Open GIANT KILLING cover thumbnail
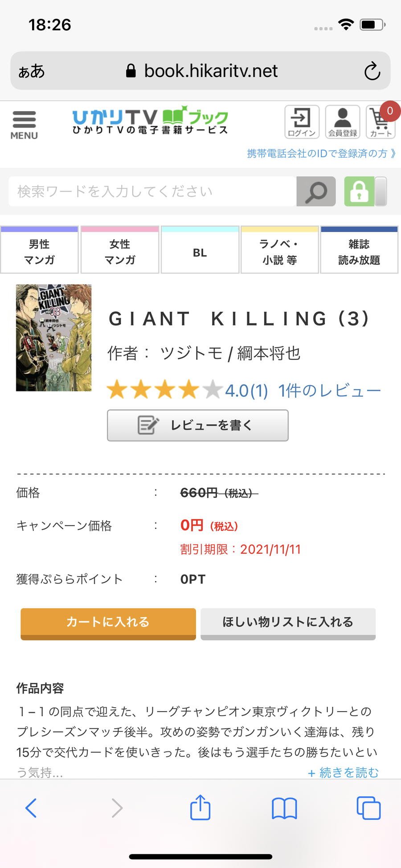The width and height of the screenshot is (401, 868). click(53, 338)
